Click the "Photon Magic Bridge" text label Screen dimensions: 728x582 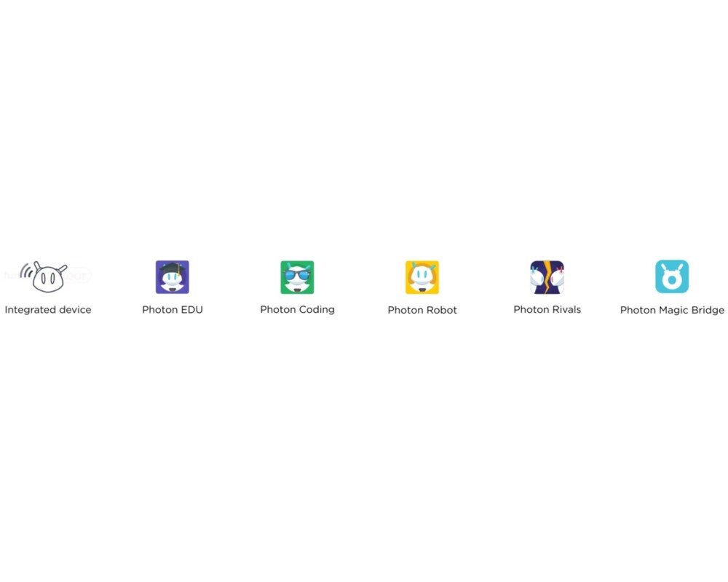click(672, 311)
